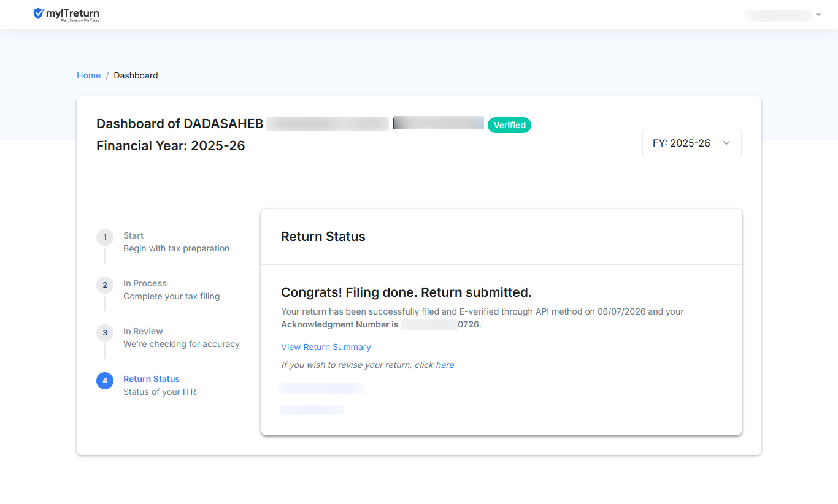Open the In Process step label
Viewport: 838px width, 504px height.
point(145,283)
